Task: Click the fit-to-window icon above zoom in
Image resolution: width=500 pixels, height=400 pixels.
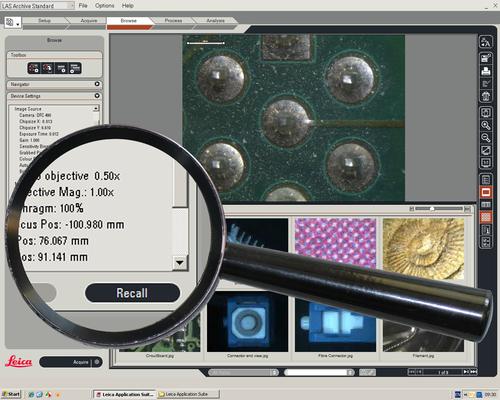Action: (486, 113)
